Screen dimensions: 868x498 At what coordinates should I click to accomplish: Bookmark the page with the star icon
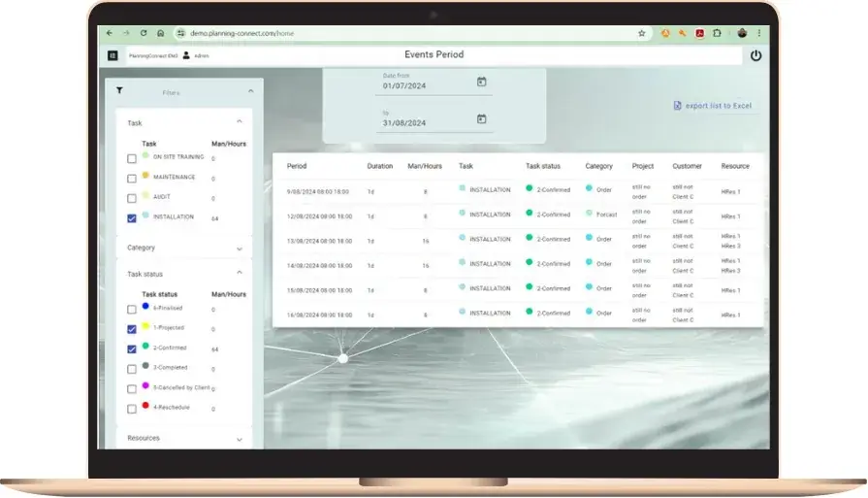pos(642,33)
